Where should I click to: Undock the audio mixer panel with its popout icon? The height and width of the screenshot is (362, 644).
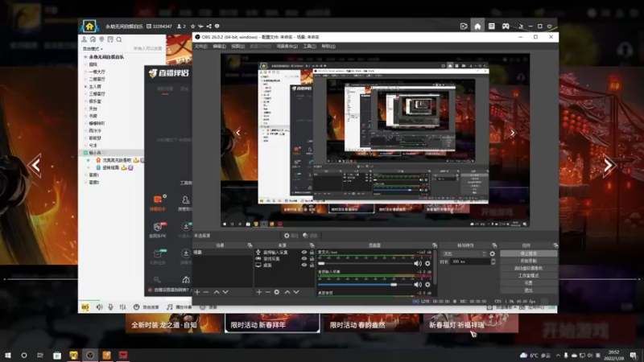[435, 245]
